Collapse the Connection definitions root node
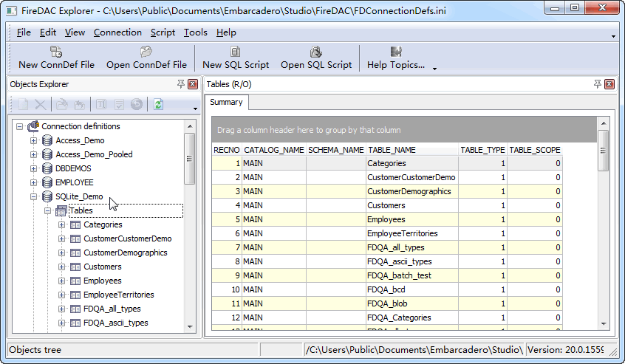625x364 pixels. (19, 127)
